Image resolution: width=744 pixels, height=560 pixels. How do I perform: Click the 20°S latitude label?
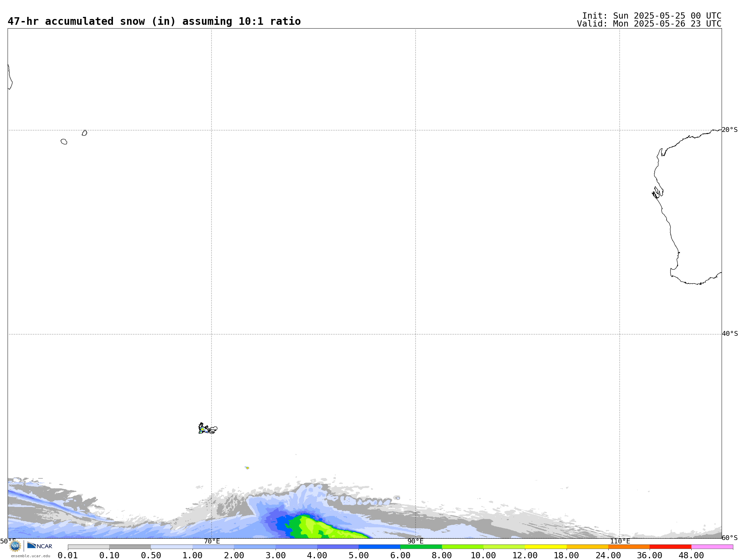point(730,130)
